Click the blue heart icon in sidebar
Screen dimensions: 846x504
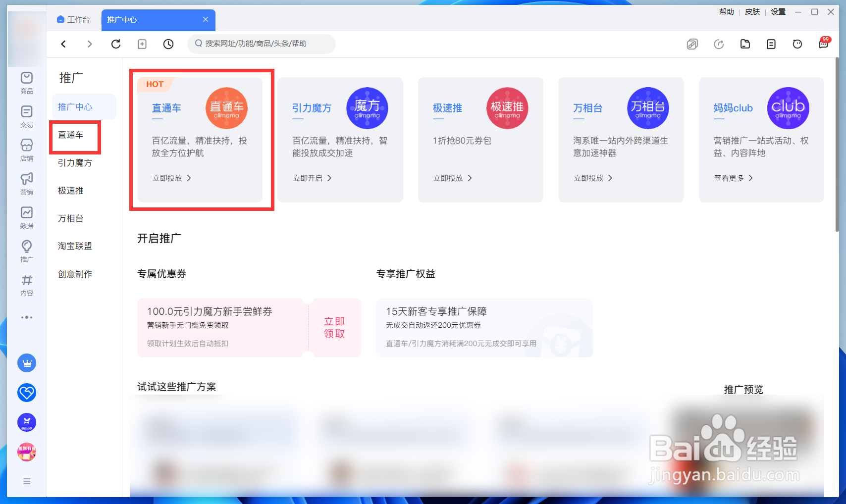27,393
